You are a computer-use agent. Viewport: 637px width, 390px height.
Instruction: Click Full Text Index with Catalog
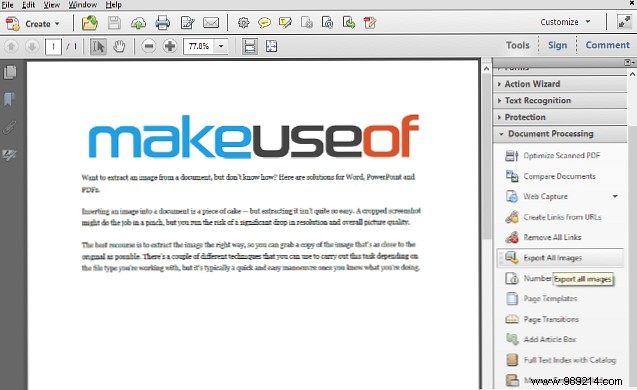570,360
